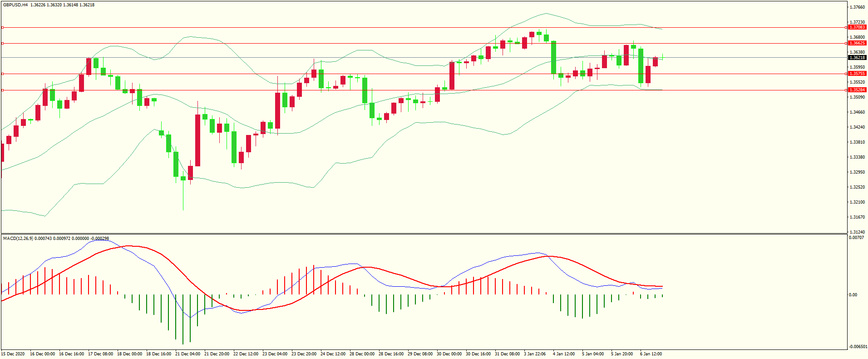The width and height of the screenshot is (868, 359).
Task: Click the 30 Dec 00:00 time label
Action: click(x=449, y=354)
